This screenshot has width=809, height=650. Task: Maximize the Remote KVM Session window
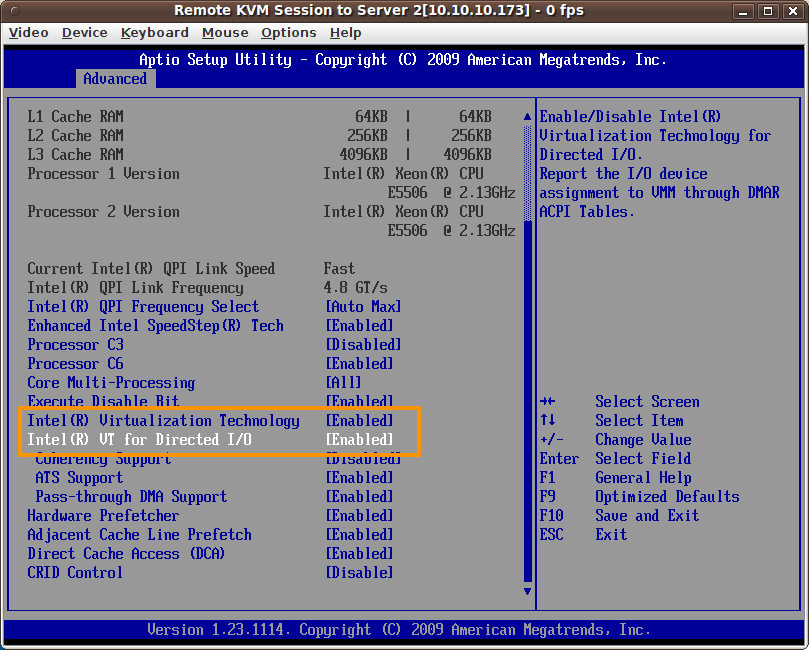tap(768, 11)
